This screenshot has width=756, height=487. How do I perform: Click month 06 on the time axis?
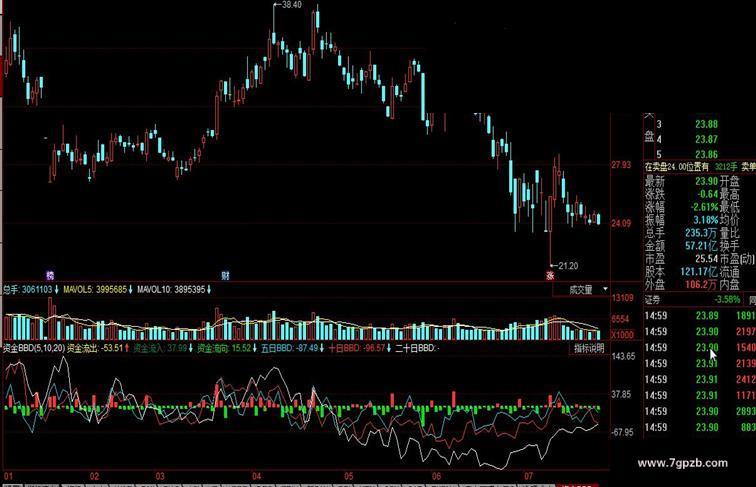click(x=436, y=476)
